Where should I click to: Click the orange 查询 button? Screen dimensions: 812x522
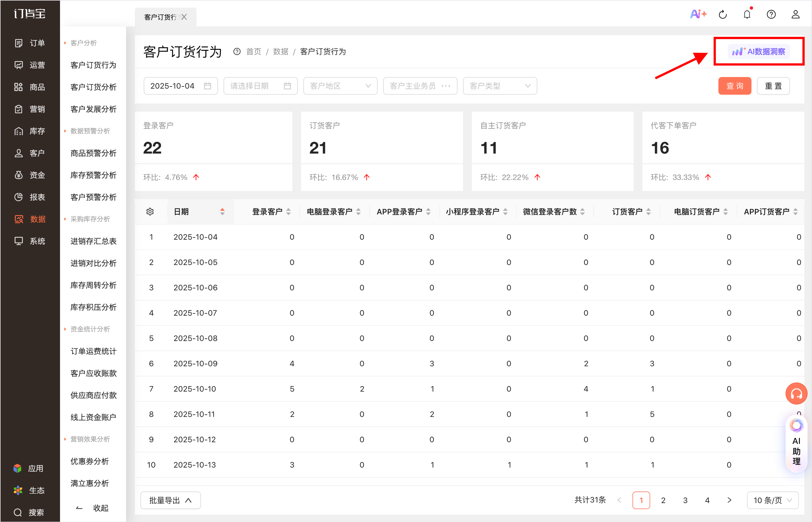(x=734, y=86)
